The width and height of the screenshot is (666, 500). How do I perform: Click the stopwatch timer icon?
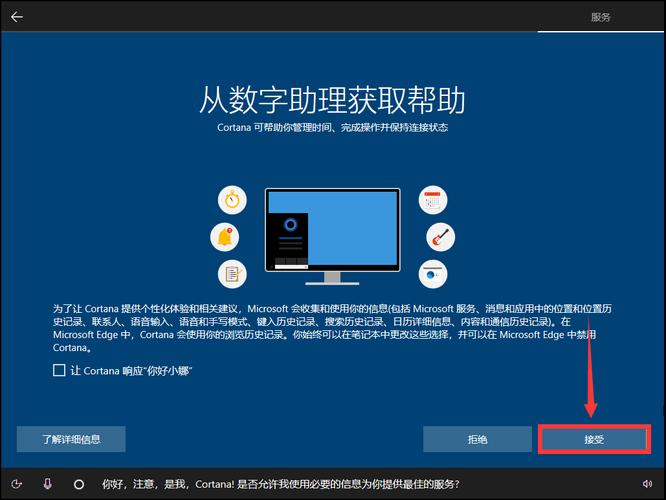[x=232, y=200]
